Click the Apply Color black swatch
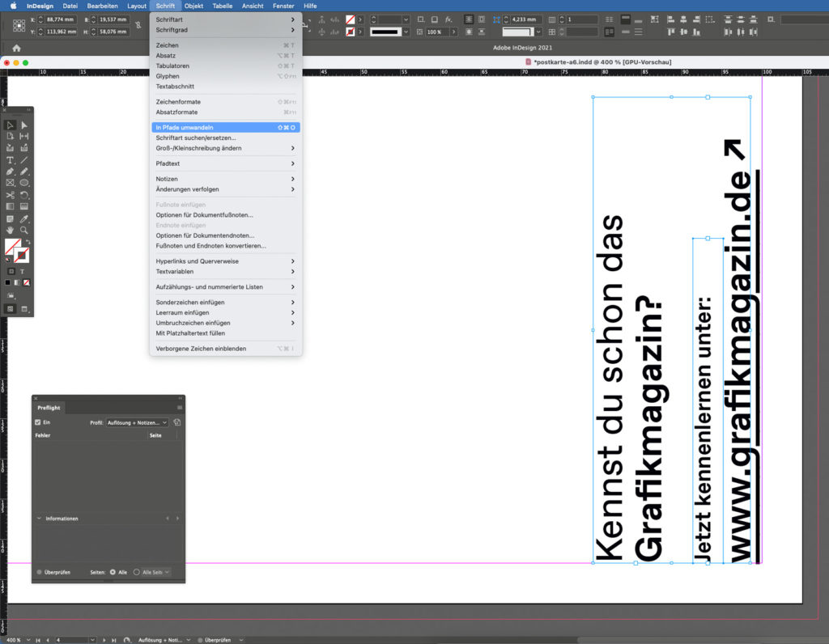 [8, 282]
